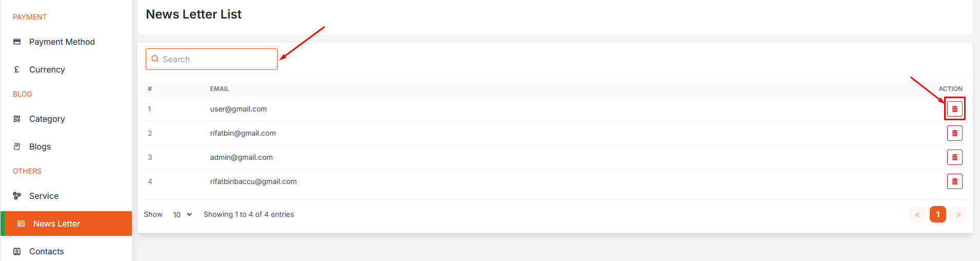Viewport: 980px width, 261px height.
Task: Go to the Blogs page
Action: [x=40, y=146]
